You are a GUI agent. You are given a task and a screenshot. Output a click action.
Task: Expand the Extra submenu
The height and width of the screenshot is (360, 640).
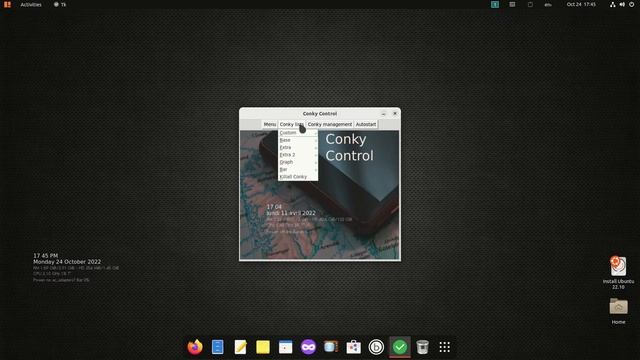298,147
